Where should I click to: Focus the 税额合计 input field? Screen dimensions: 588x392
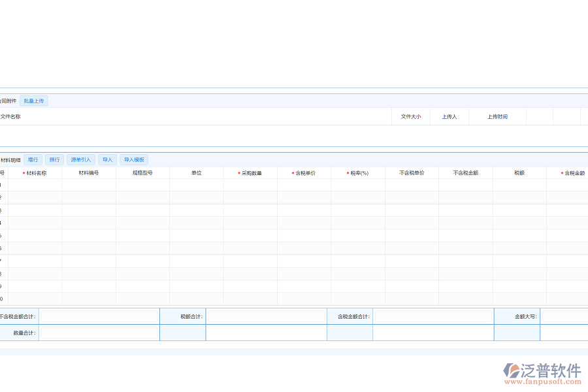(x=266, y=316)
